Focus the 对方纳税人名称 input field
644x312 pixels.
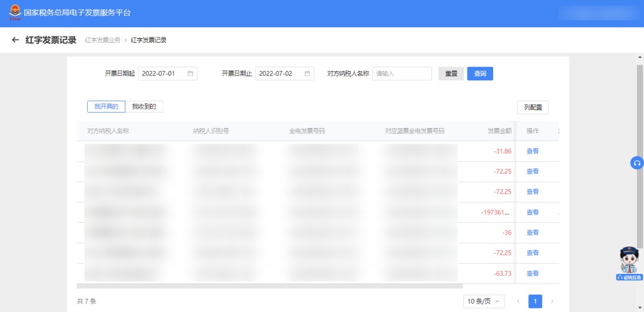(401, 74)
